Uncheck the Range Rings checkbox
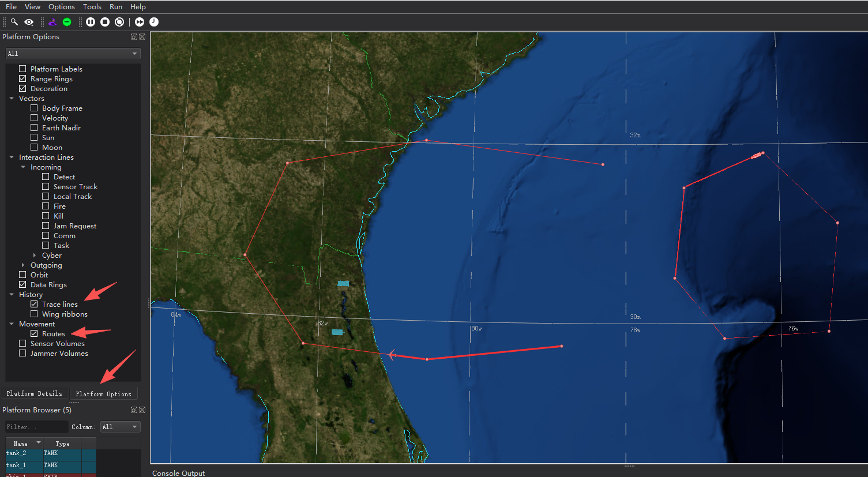 point(22,78)
